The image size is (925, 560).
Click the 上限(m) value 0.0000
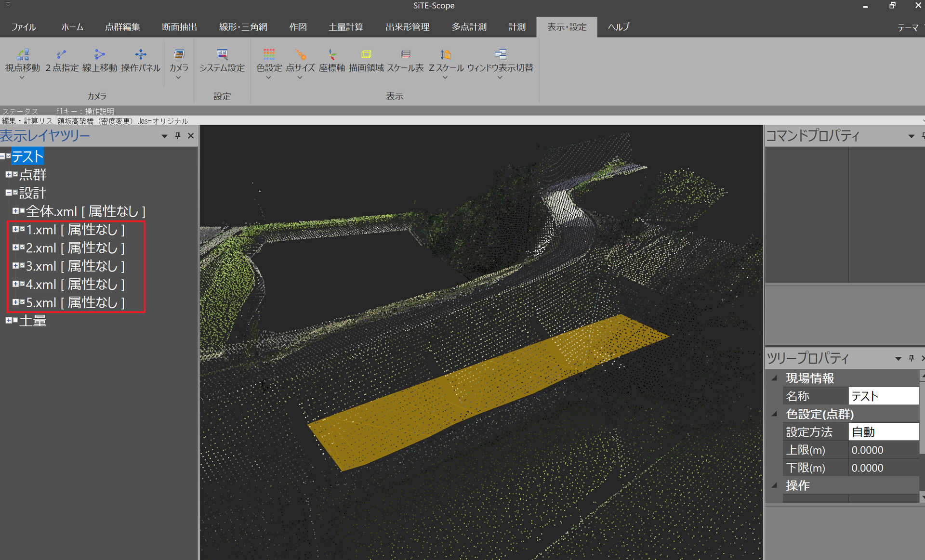[884, 450]
